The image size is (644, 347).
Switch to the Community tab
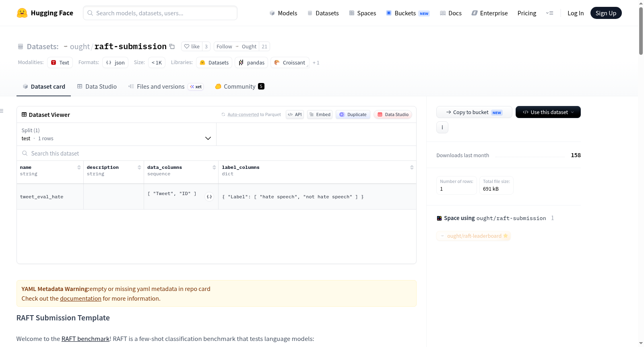click(239, 86)
